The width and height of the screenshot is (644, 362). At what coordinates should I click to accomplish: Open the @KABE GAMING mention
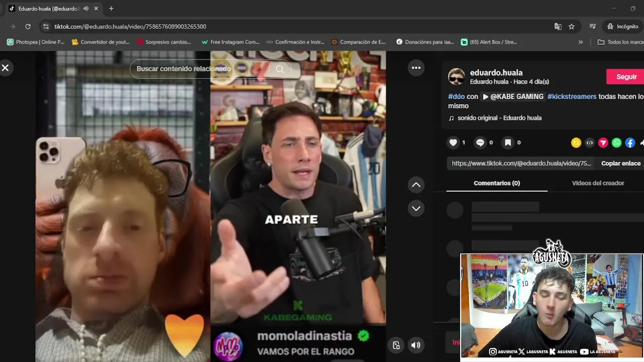513,97
